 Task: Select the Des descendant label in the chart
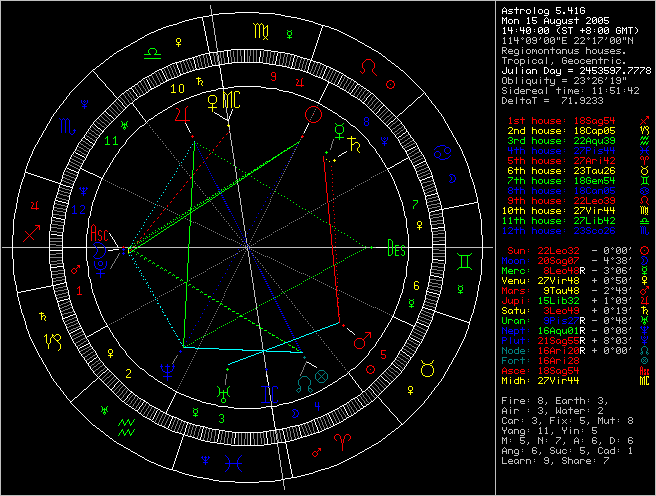pyautogui.click(x=396, y=250)
